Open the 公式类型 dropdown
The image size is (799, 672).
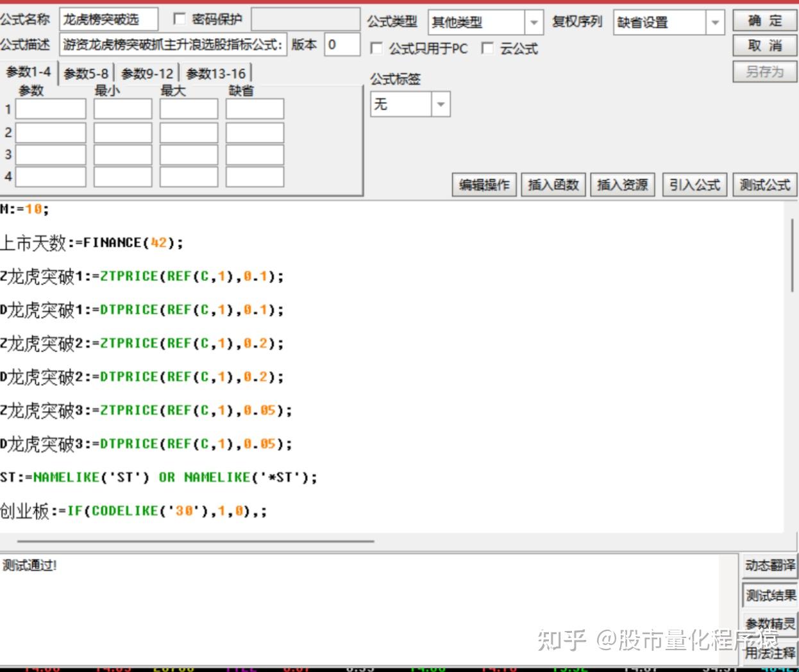[x=534, y=22]
